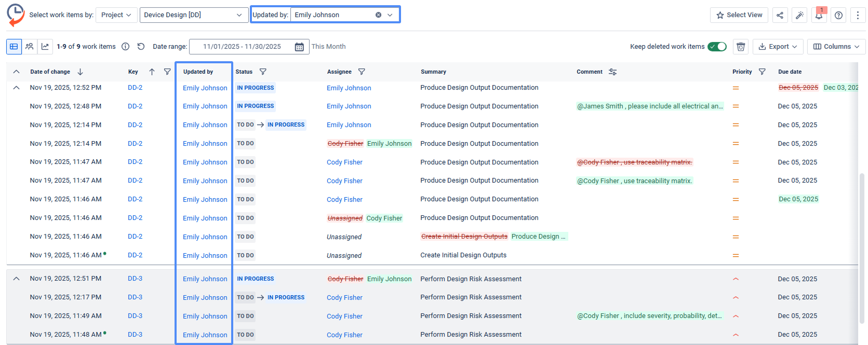Open the DD-2 key link in first row

pos(135,88)
